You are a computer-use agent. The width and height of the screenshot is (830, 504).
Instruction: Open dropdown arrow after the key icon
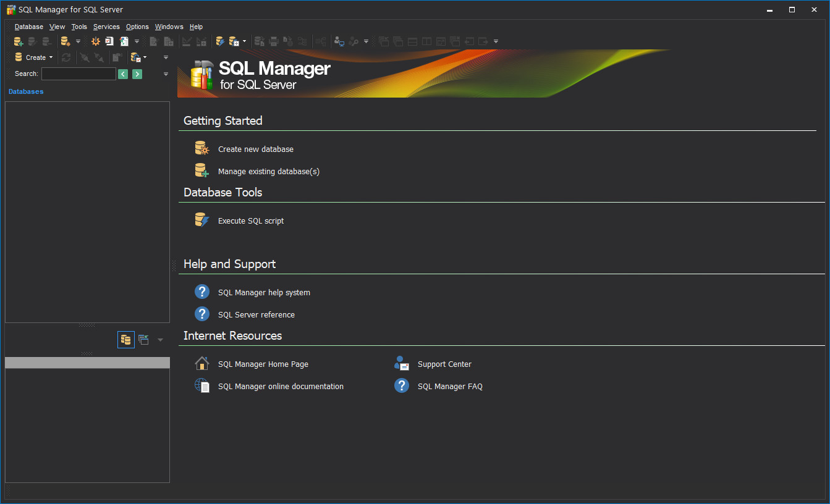[x=366, y=41]
